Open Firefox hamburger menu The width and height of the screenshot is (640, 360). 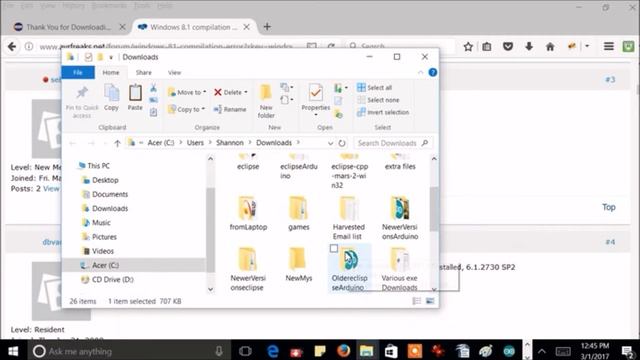coord(609,47)
